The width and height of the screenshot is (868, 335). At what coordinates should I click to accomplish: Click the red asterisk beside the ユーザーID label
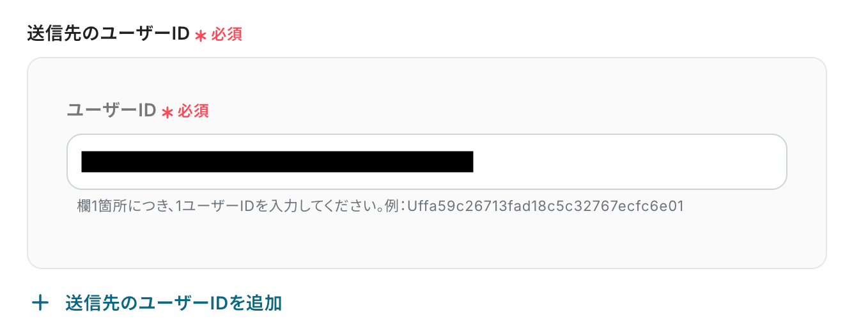click(x=167, y=113)
